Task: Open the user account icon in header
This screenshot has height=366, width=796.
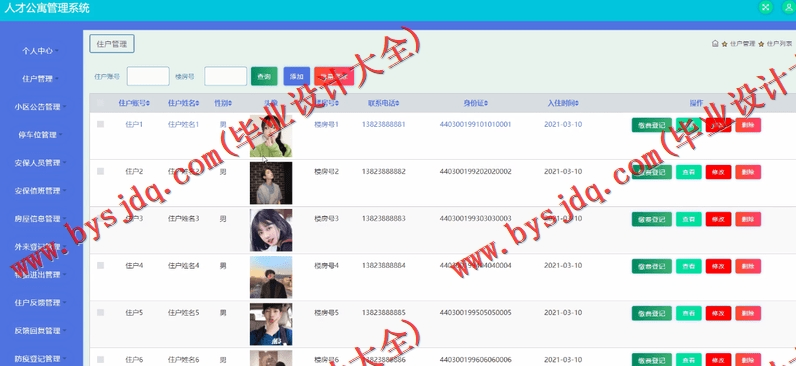Action: coord(789,7)
